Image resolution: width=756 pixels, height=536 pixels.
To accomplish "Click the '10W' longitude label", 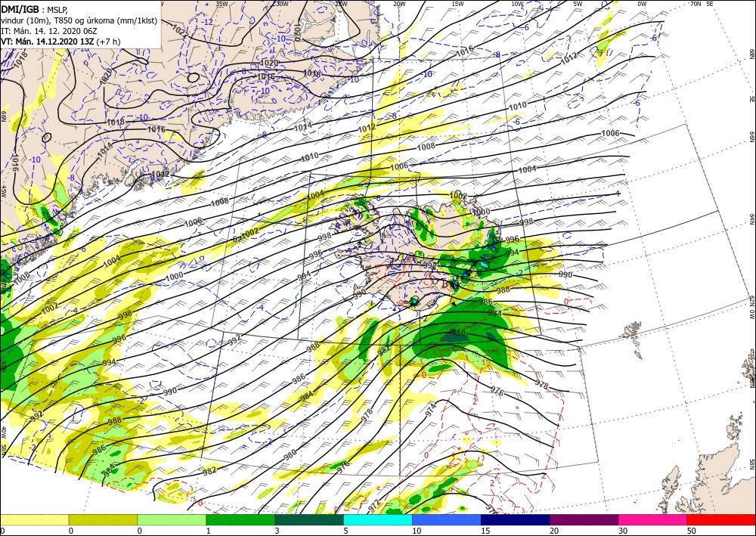I will coord(517,3).
